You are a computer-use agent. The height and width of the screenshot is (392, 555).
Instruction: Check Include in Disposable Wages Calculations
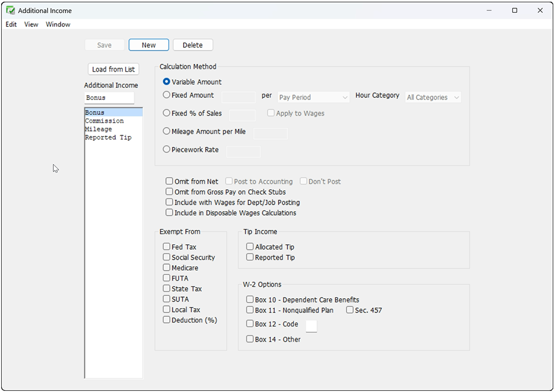pyautogui.click(x=169, y=213)
